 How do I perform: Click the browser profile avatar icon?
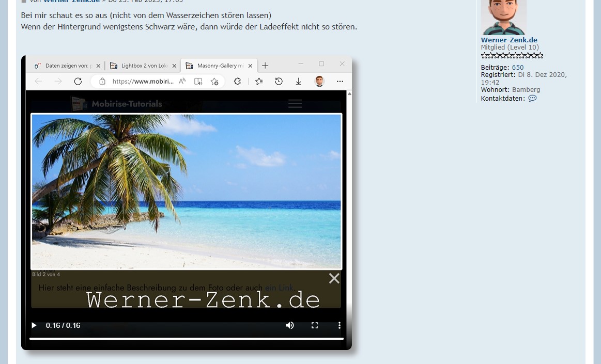[319, 81]
